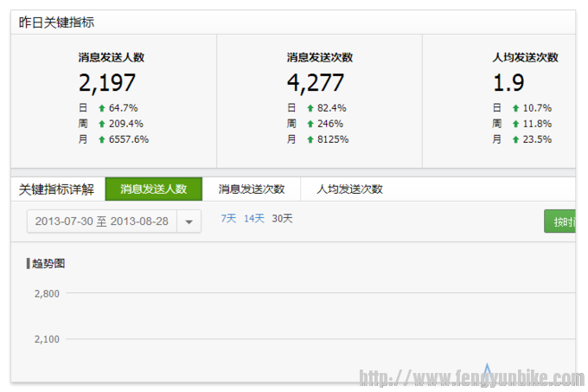
Task: Switch to the 消息发送人数 tab
Action: coord(153,189)
